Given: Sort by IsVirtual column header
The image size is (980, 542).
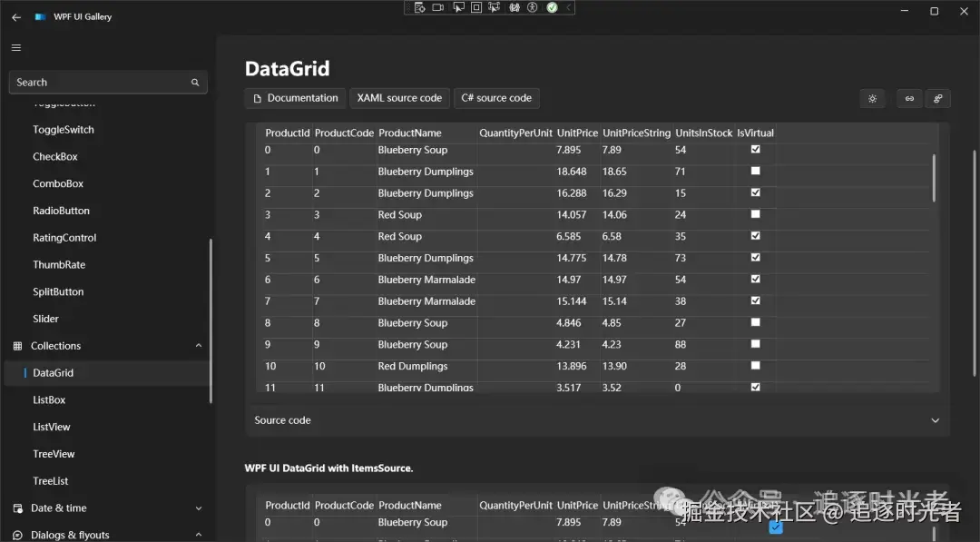Looking at the screenshot, I should coord(756,133).
